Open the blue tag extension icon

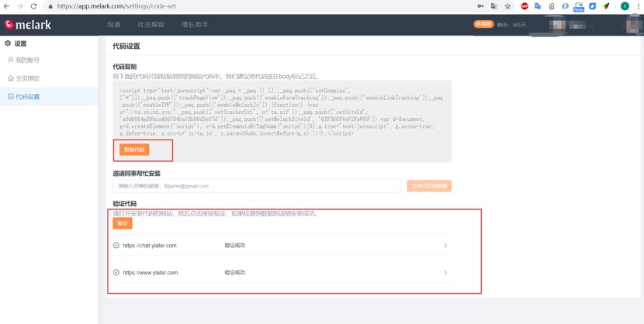click(x=592, y=6)
